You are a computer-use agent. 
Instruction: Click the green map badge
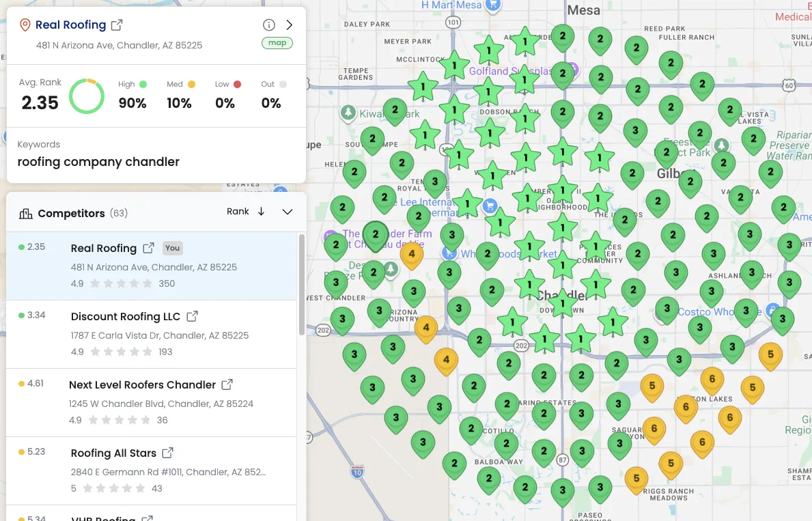(277, 43)
